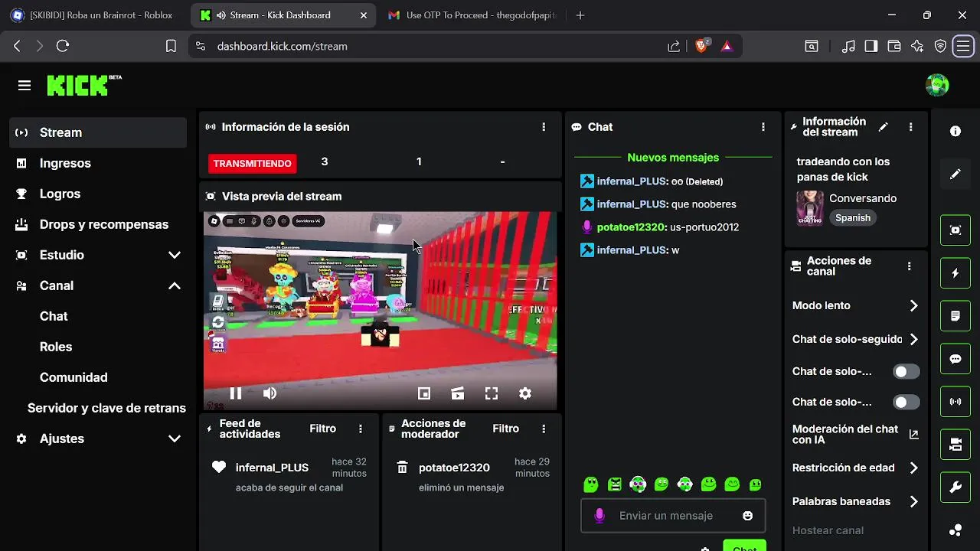Open Información de la sesión options menu
Image resolution: width=980 pixels, height=551 pixels.
pyautogui.click(x=544, y=127)
